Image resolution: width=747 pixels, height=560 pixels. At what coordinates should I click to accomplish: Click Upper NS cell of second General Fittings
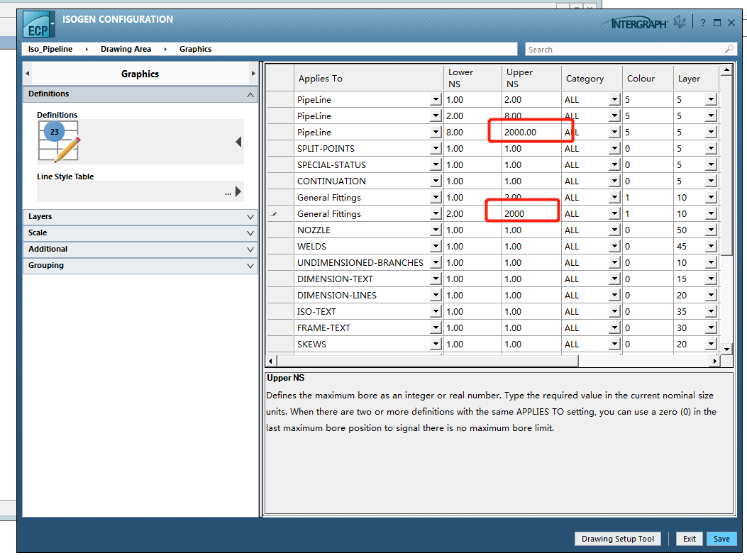531,214
